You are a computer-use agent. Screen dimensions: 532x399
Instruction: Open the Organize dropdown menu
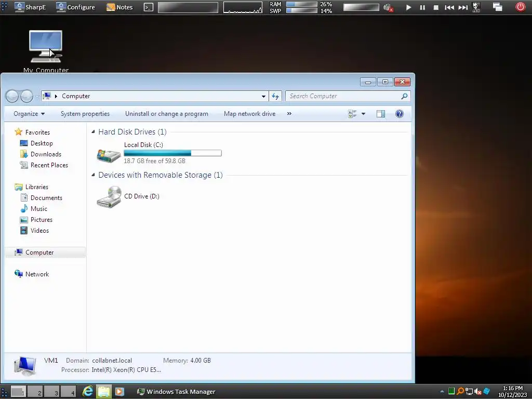click(x=29, y=114)
